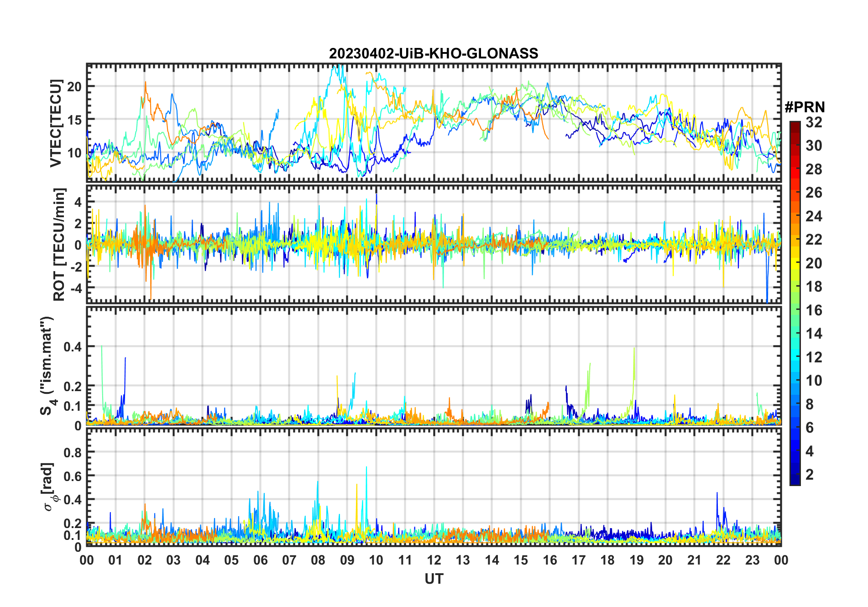The width and height of the screenshot is (868, 607).
Task: Click the VTEC[TECU] y-axis label
Action: click(x=56, y=123)
